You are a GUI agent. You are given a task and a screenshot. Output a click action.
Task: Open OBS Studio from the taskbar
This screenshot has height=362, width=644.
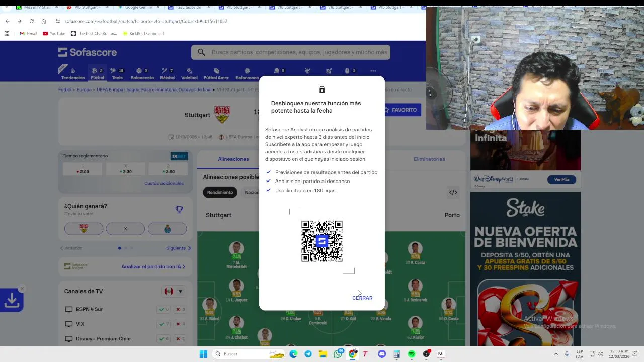(x=427, y=354)
